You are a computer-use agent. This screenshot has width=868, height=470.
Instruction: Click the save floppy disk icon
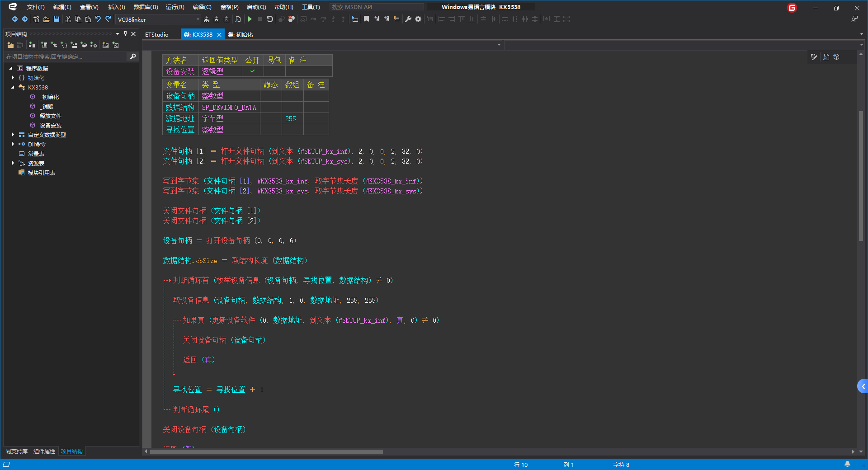57,19
